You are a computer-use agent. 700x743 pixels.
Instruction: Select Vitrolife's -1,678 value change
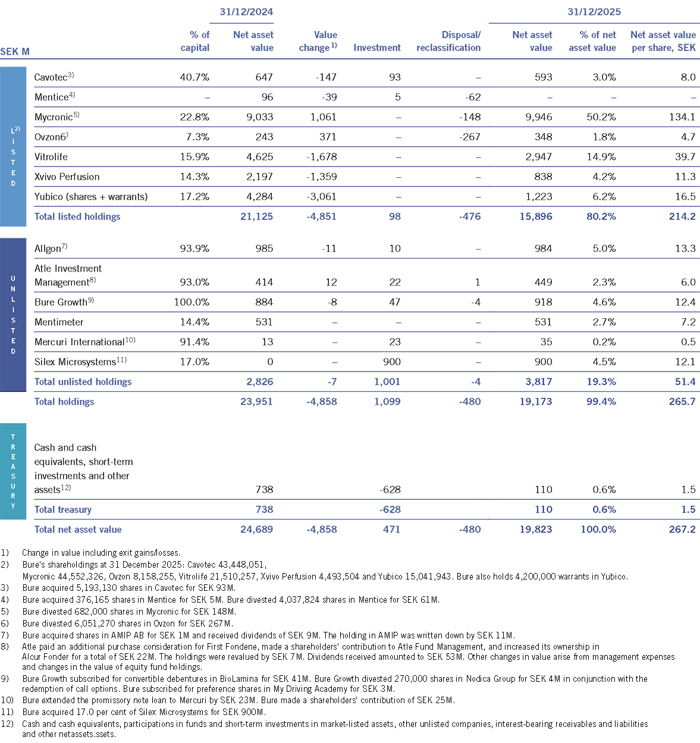(322, 157)
